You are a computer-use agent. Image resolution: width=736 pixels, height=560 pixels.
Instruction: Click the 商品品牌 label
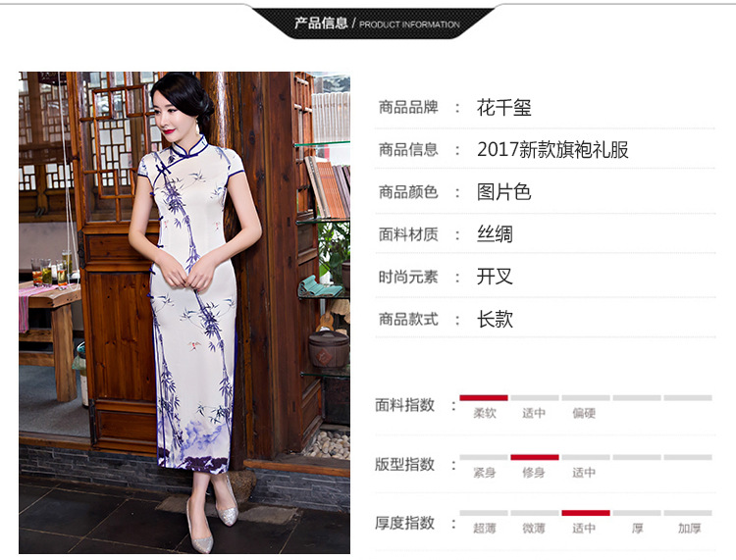pyautogui.click(x=408, y=108)
